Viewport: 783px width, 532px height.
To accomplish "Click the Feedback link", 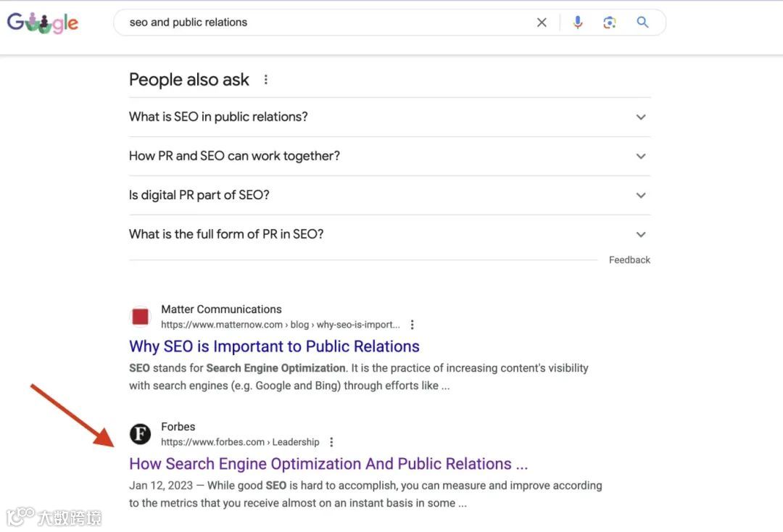I will [x=629, y=260].
